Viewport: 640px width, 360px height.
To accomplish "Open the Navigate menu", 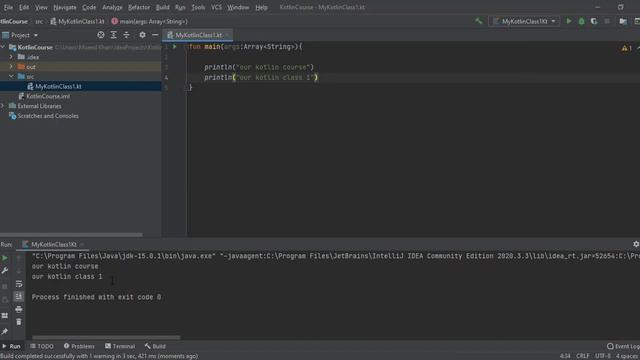I will 64,7.
